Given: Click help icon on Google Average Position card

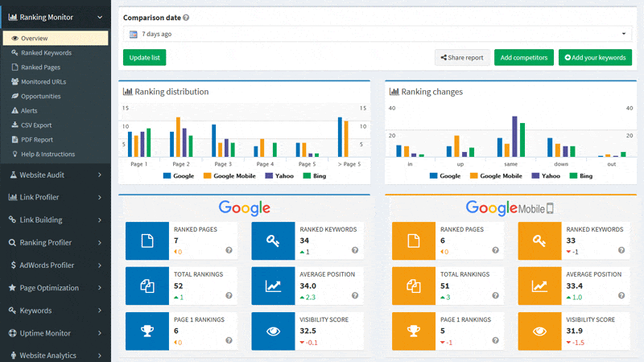Looking at the screenshot, I should (x=355, y=295).
